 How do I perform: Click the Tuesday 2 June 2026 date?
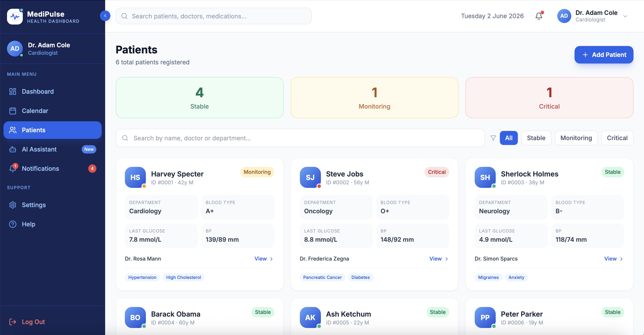(492, 16)
